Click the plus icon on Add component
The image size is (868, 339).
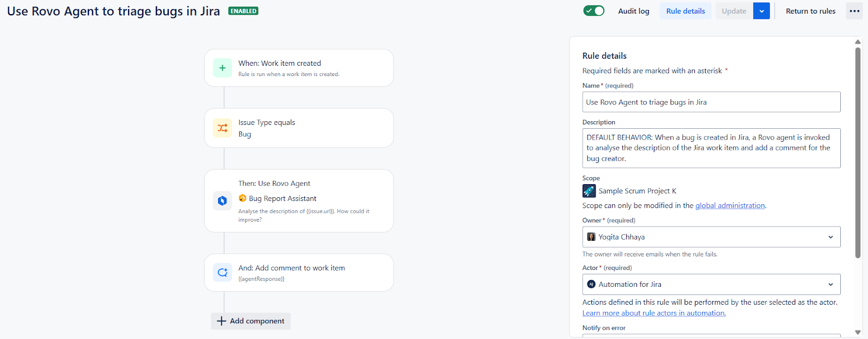[221, 321]
